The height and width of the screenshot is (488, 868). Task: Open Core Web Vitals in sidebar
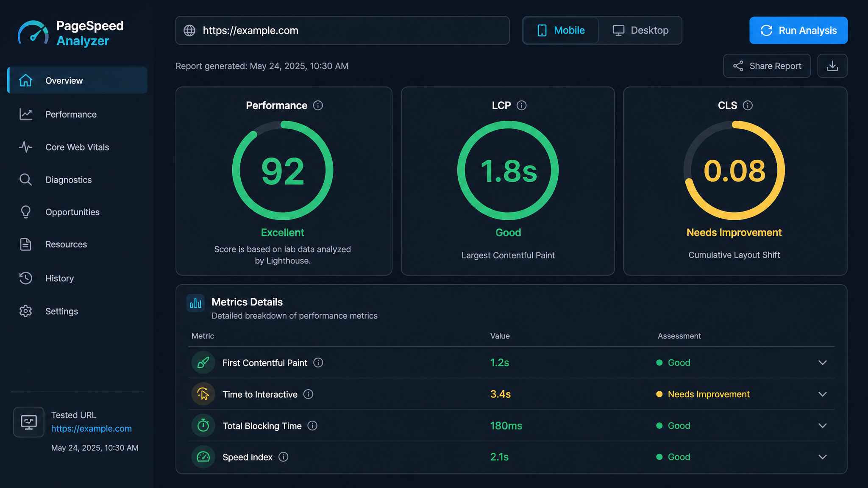tap(77, 147)
